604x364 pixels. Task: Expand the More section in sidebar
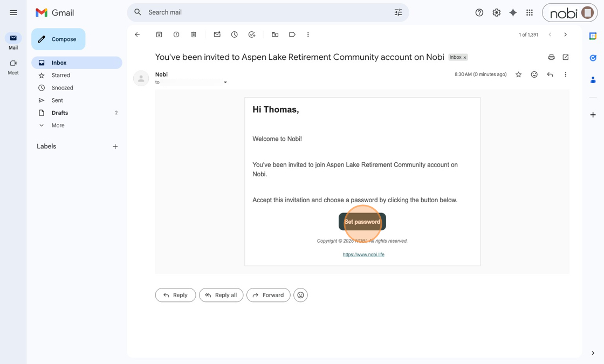pyautogui.click(x=58, y=125)
